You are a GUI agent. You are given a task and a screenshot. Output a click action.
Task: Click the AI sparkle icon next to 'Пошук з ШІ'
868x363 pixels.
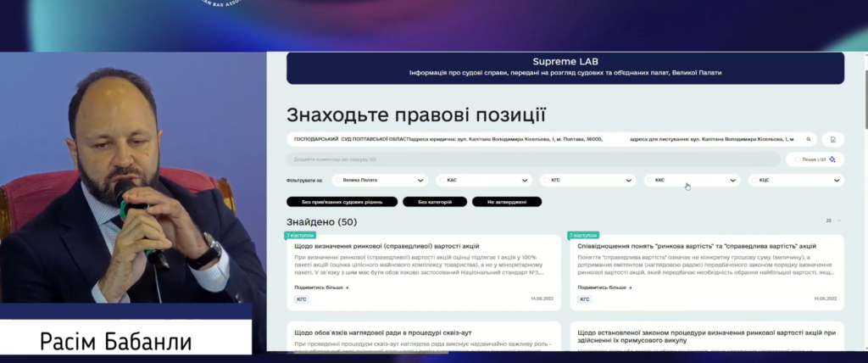pos(832,159)
